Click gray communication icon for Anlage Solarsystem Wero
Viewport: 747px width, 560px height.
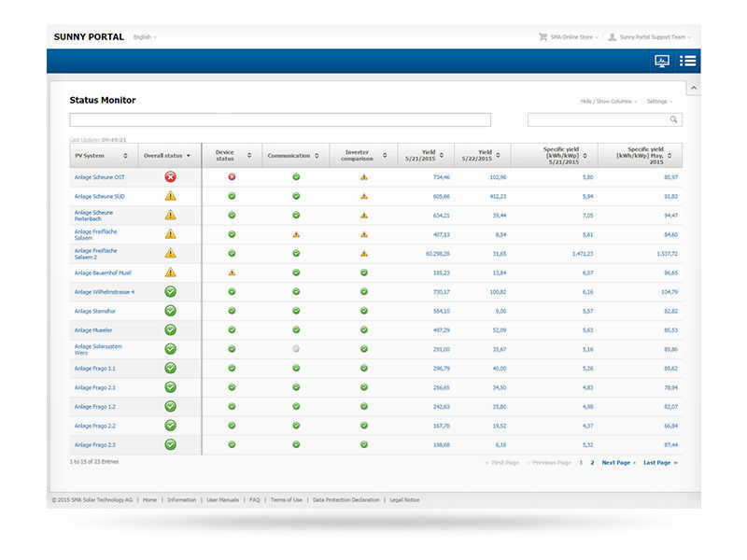296,348
